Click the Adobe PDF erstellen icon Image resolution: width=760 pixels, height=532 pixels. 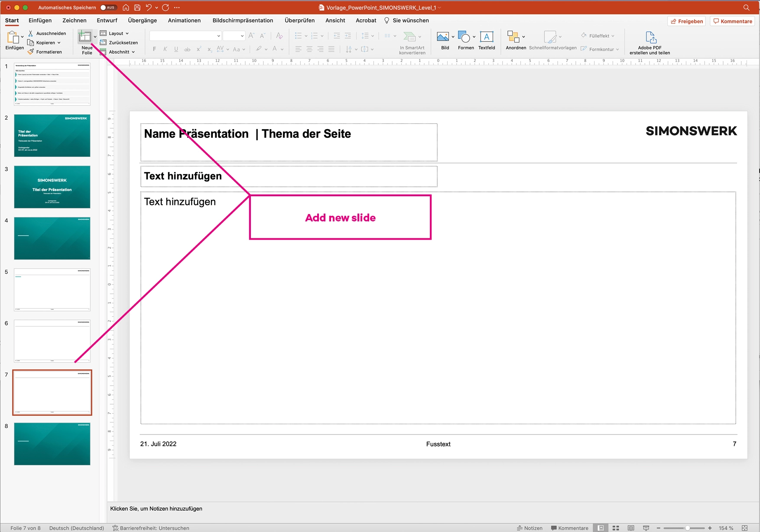point(650,38)
